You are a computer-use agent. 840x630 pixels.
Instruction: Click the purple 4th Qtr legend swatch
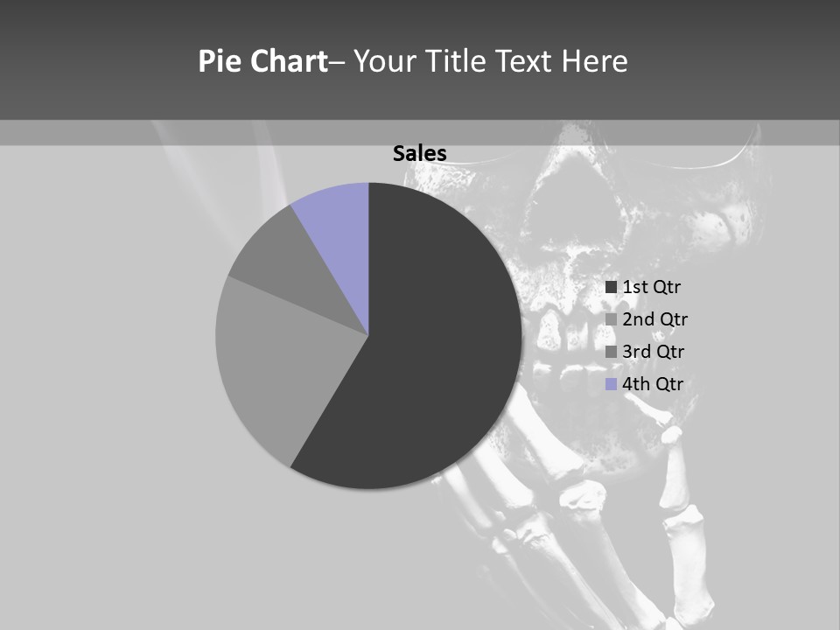click(x=612, y=384)
